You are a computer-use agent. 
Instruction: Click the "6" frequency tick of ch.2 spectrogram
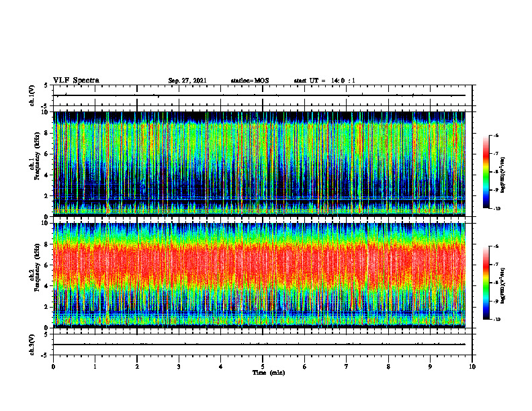pos(47,265)
